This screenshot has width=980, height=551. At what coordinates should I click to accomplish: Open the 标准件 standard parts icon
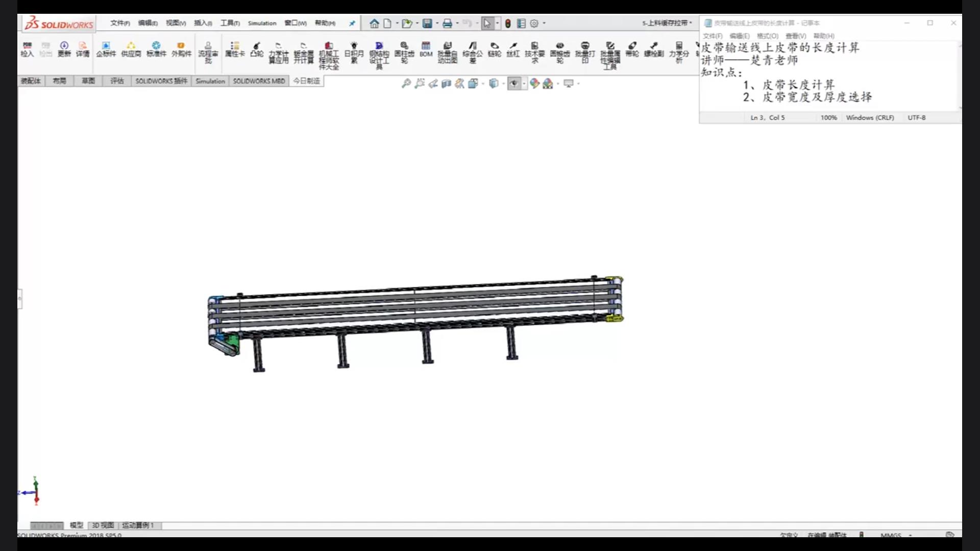[x=156, y=49]
